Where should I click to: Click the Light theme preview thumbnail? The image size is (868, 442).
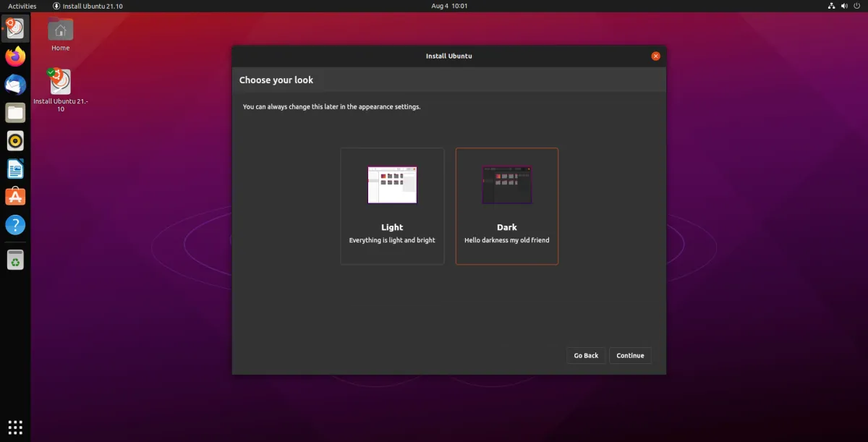[392, 185]
